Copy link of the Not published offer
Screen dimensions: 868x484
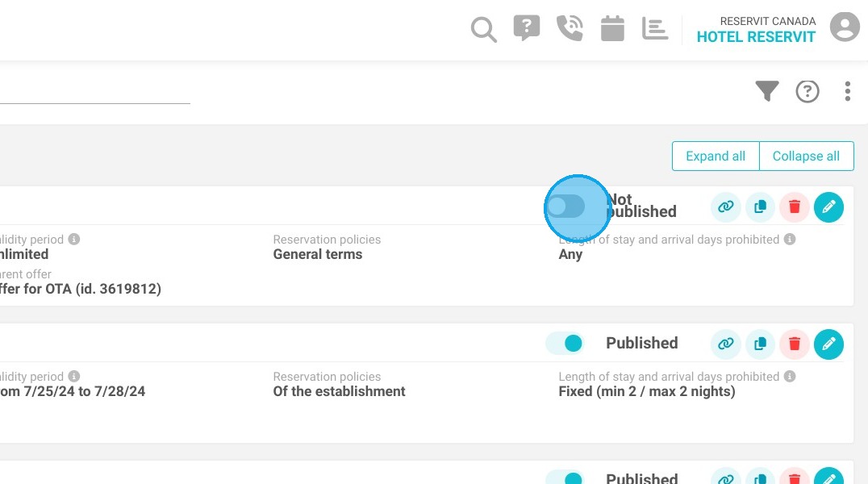[x=726, y=207]
